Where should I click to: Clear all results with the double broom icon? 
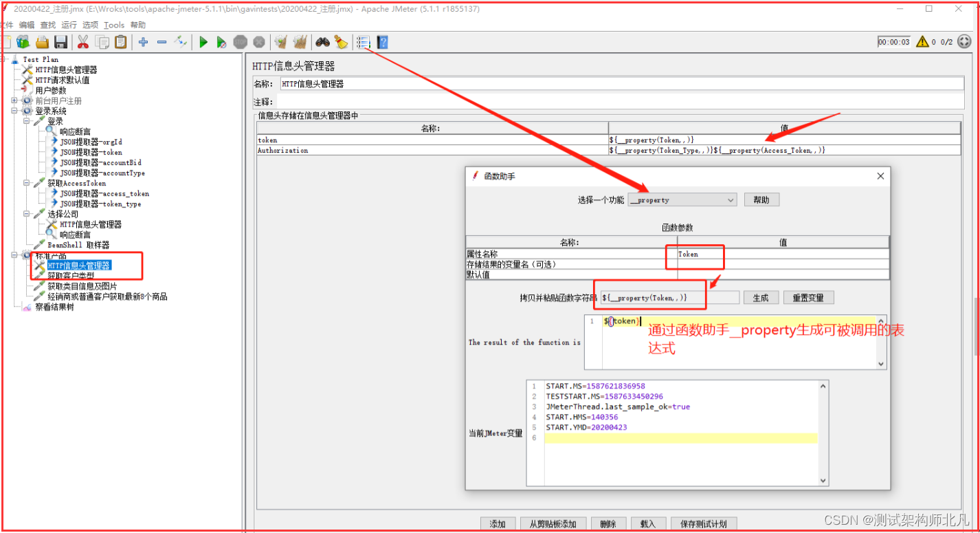(x=300, y=42)
